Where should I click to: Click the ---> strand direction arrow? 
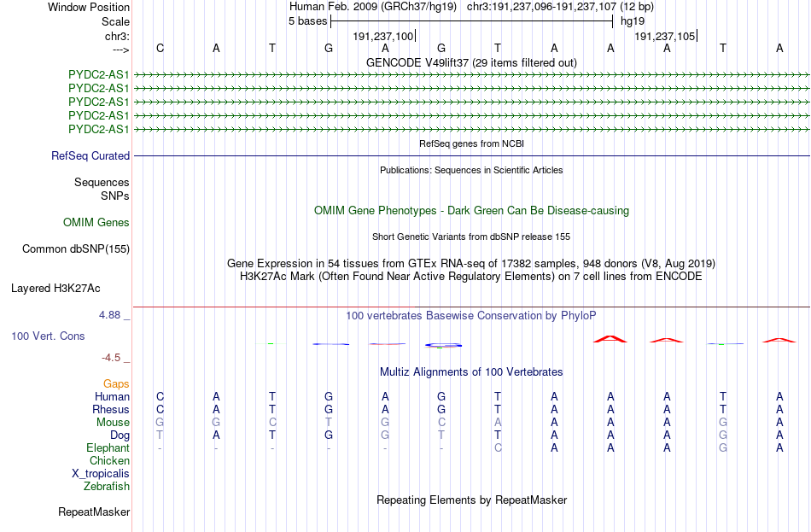click(x=120, y=50)
